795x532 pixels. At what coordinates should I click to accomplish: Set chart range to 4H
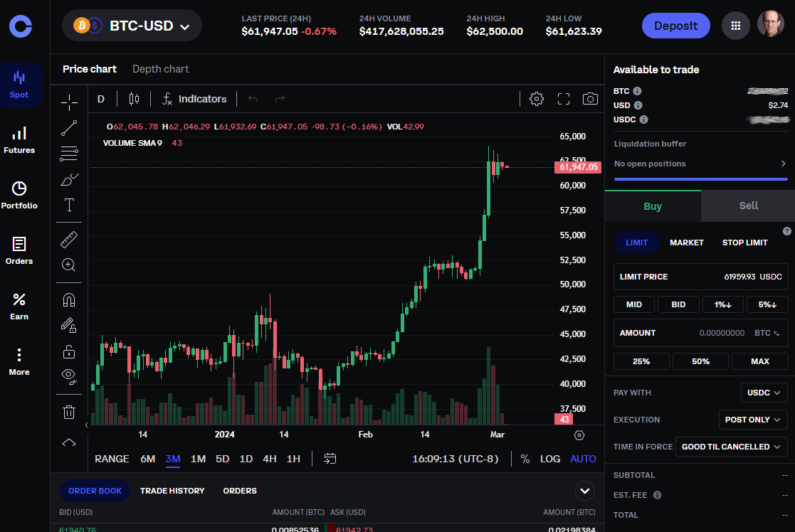pyautogui.click(x=269, y=459)
